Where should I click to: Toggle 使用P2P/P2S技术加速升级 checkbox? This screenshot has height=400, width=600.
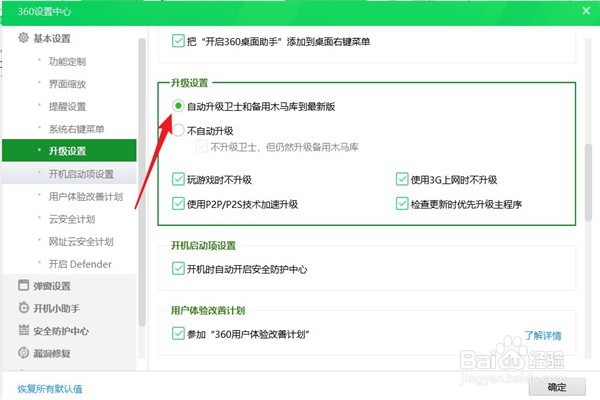[x=178, y=204]
